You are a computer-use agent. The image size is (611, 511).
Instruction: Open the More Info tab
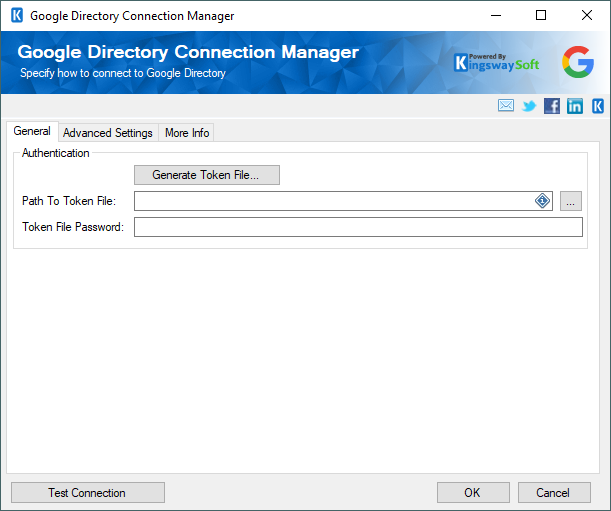click(x=187, y=133)
